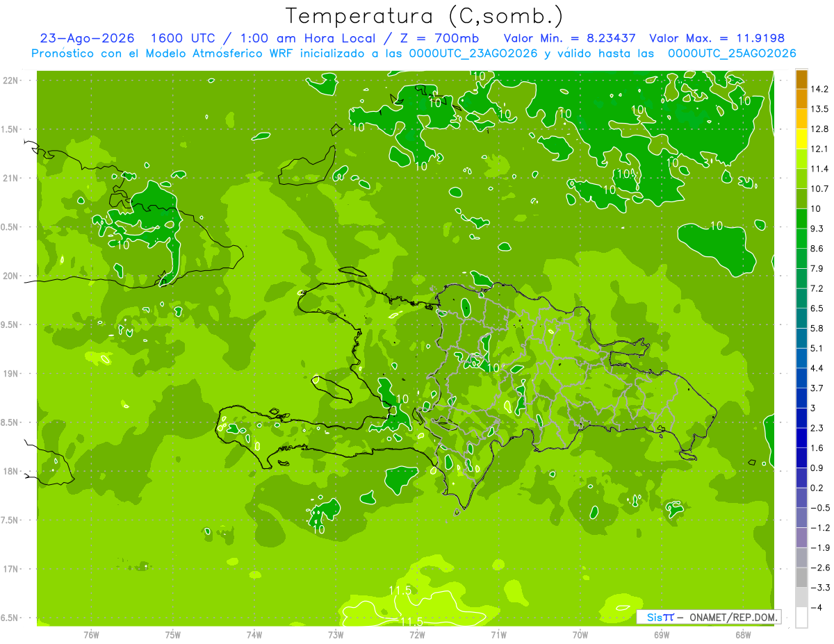Select the "70W" longitude tick label
Screen dimensions: 834x644
(x=580, y=635)
